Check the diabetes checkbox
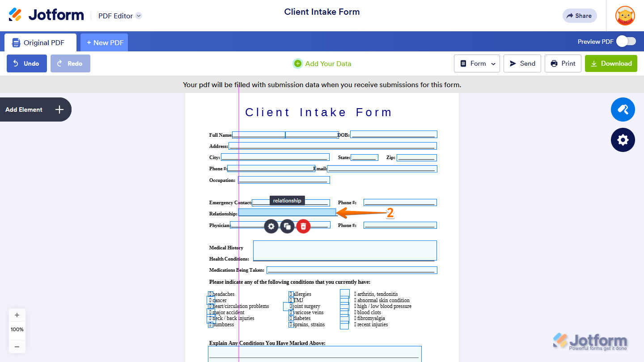The image size is (644, 362). [x=290, y=318]
